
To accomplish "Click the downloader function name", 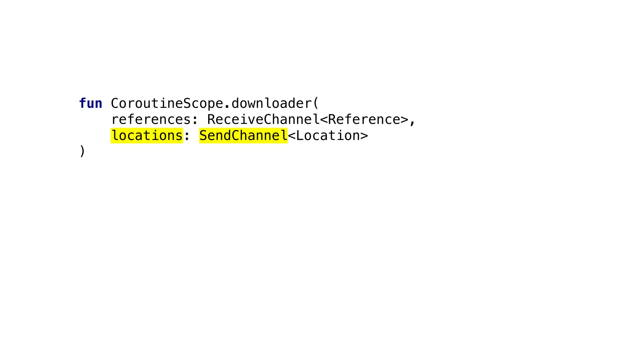I will pos(271,103).
